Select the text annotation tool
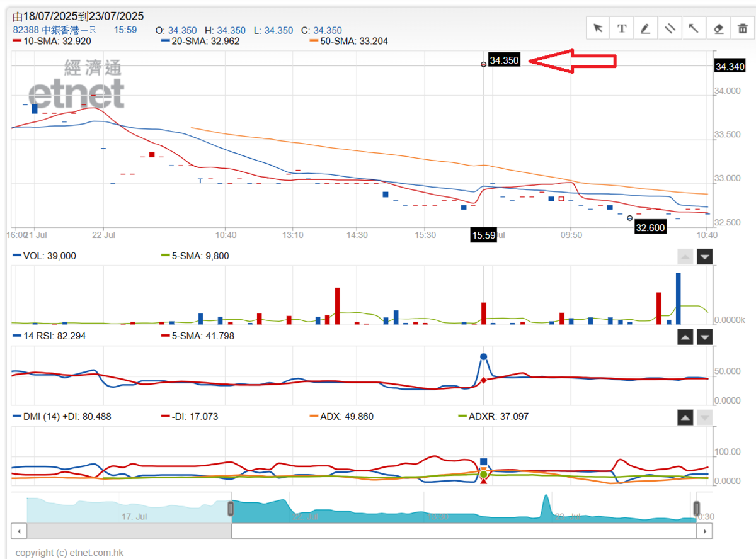Viewport: 756px width, 559px height. (622, 28)
